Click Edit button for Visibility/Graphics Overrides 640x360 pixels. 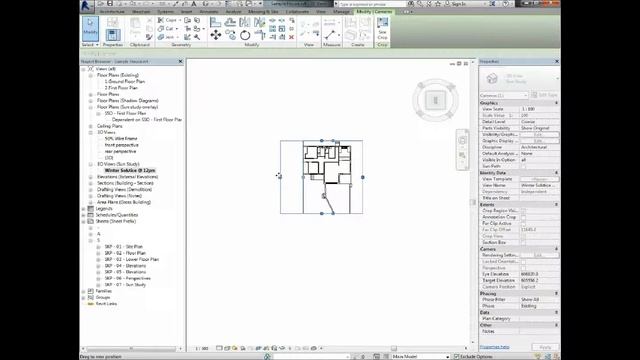pyautogui.click(x=539, y=135)
